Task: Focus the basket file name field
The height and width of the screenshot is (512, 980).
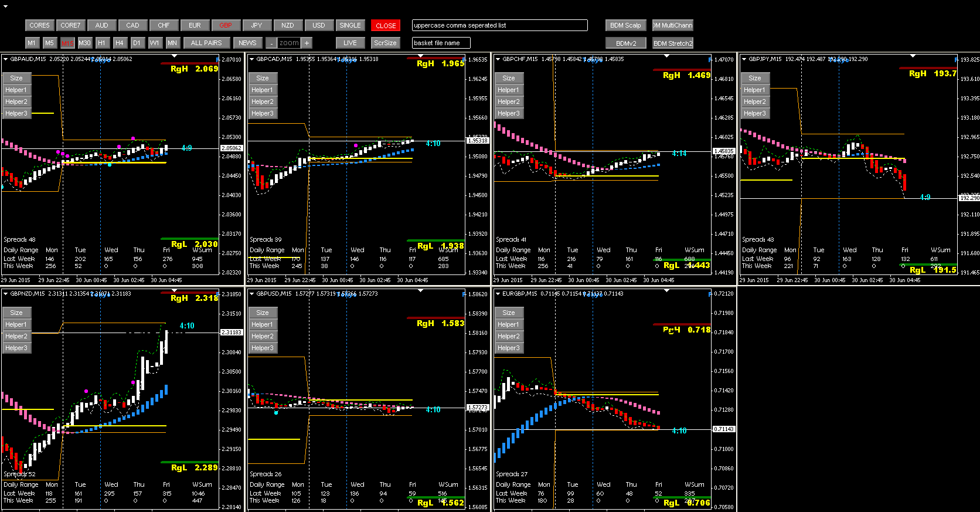Action: click(441, 43)
